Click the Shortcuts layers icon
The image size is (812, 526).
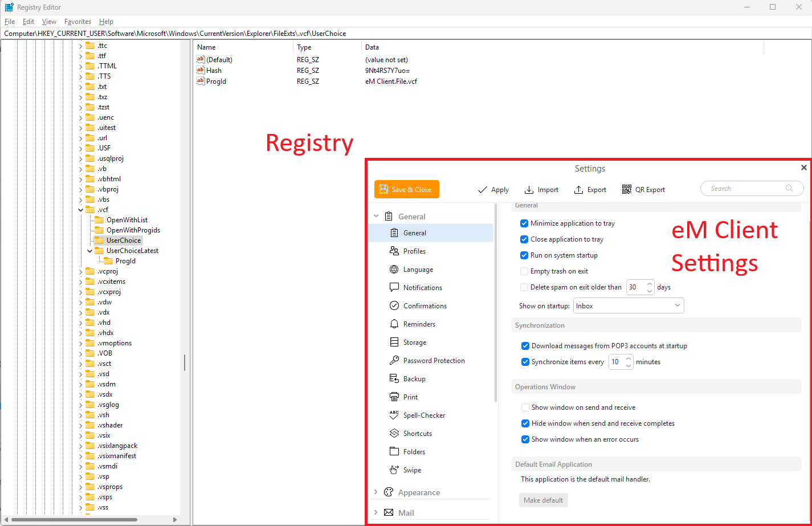(x=394, y=434)
